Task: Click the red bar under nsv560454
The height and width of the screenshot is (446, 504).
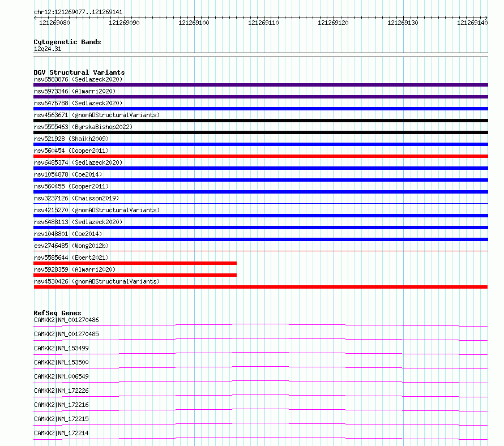Action: tap(260, 156)
